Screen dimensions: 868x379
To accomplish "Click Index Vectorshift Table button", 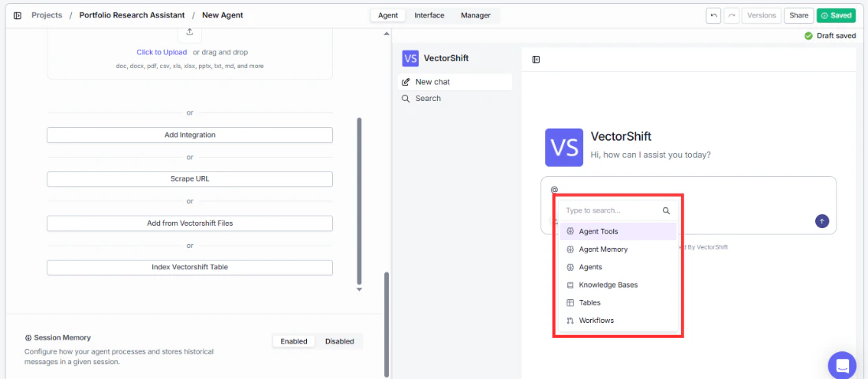I will tap(190, 267).
